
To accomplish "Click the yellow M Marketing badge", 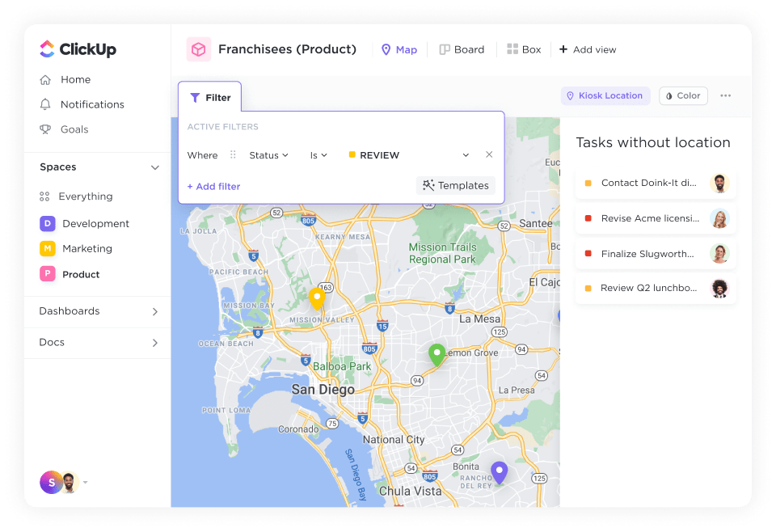I will click(x=48, y=248).
